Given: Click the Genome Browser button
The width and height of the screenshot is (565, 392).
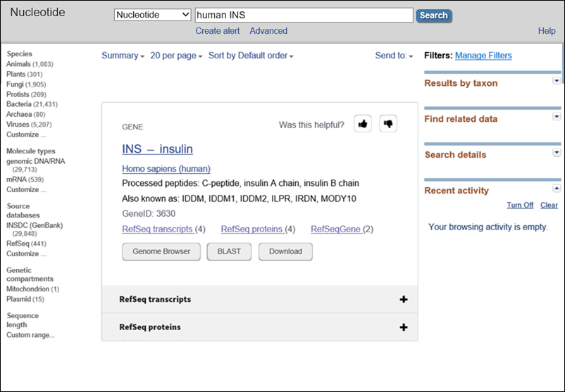Looking at the screenshot, I should point(161,252).
